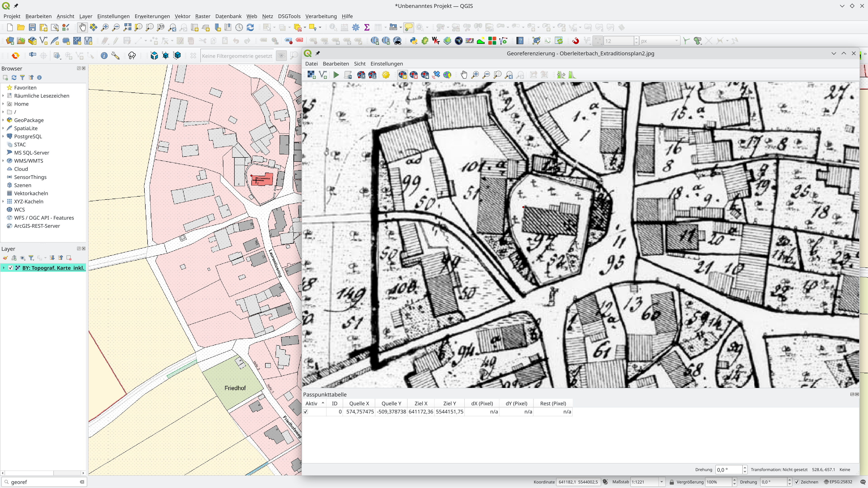This screenshot has height=488, width=868.
Task: Start georeferencing with the green play button
Action: pos(336,75)
